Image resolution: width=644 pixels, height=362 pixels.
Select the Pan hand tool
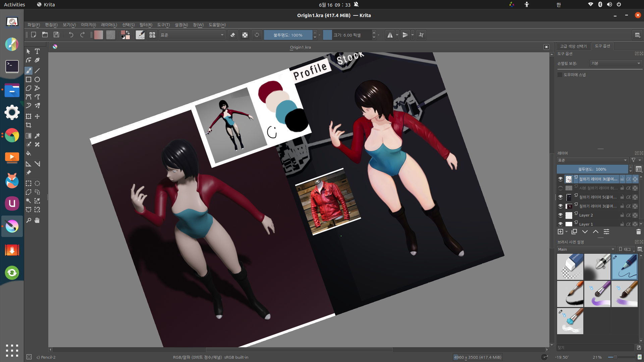click(x=37, y=220)
